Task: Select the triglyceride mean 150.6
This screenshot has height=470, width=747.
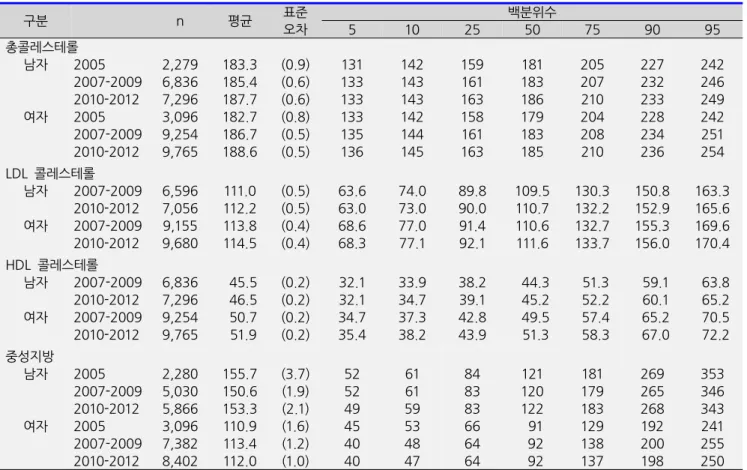Action: (240, 392)
